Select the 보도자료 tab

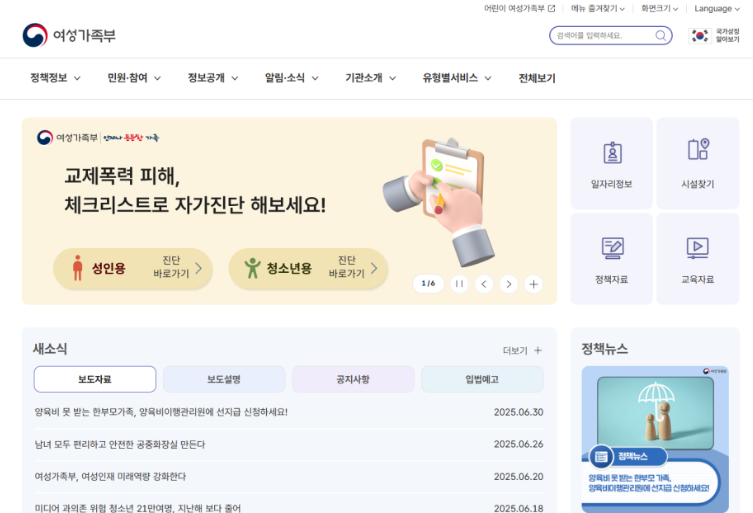click(x=95, y=379)
